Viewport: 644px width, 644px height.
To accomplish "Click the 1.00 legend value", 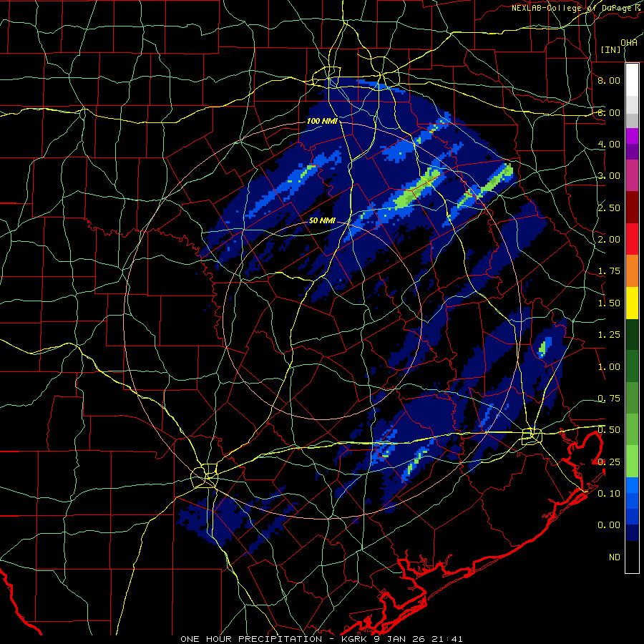I will [609, 367].
